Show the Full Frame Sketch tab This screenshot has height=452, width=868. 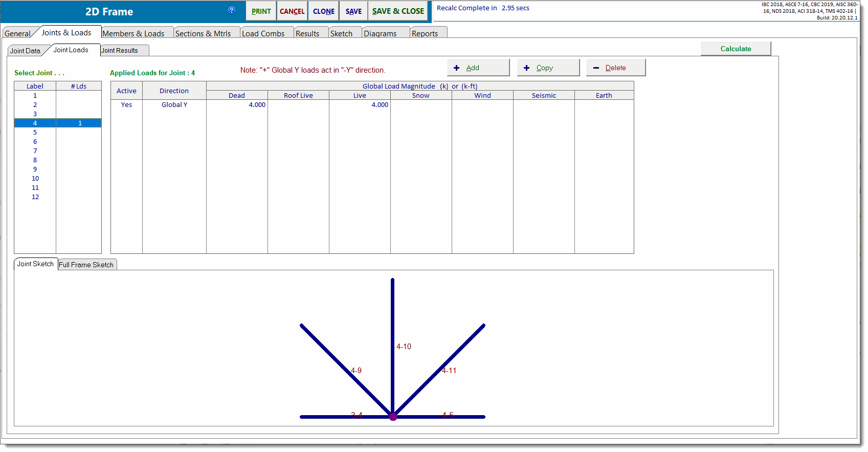[x=86, y=265]
